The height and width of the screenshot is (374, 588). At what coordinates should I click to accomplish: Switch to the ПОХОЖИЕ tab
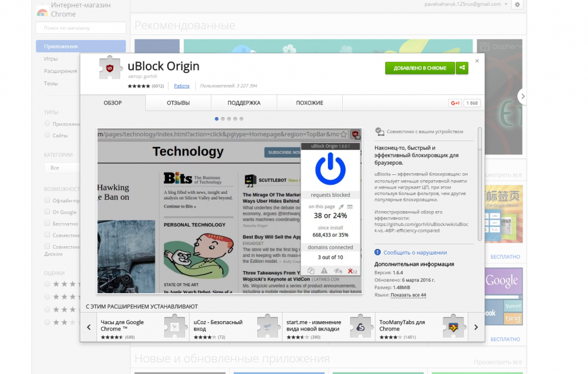click(x=310, y=103)
